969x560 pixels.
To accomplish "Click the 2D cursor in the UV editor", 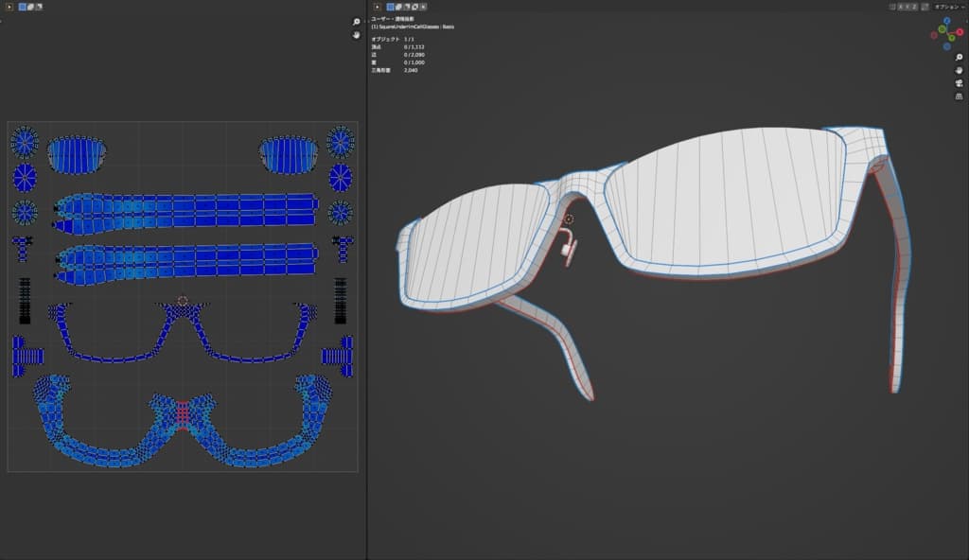I will pos(183,301).
